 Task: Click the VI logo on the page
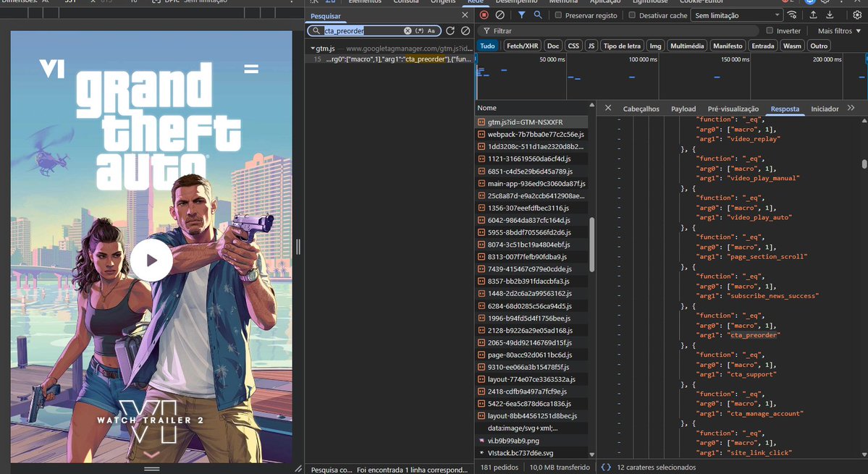[52, 69]
